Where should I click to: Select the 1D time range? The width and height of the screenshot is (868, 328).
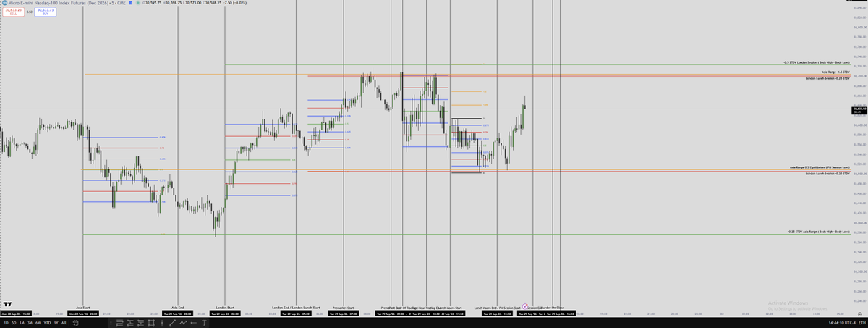click(x=7, y=323)
